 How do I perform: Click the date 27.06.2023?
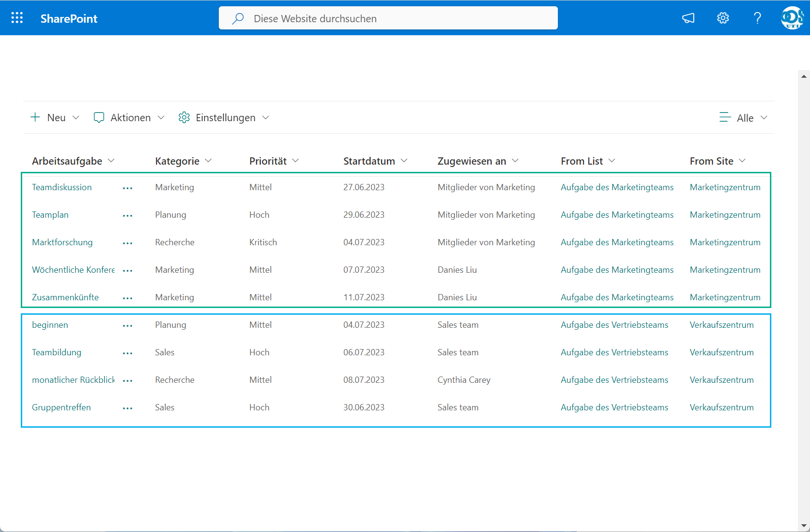[x=364, y=187]
